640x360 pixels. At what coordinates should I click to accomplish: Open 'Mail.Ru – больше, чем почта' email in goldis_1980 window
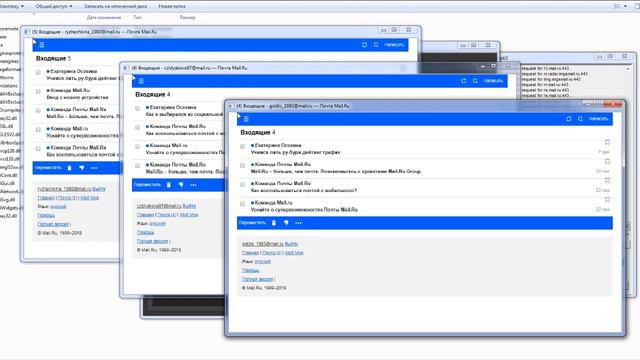pyautogui.click(x=424, y=168)
